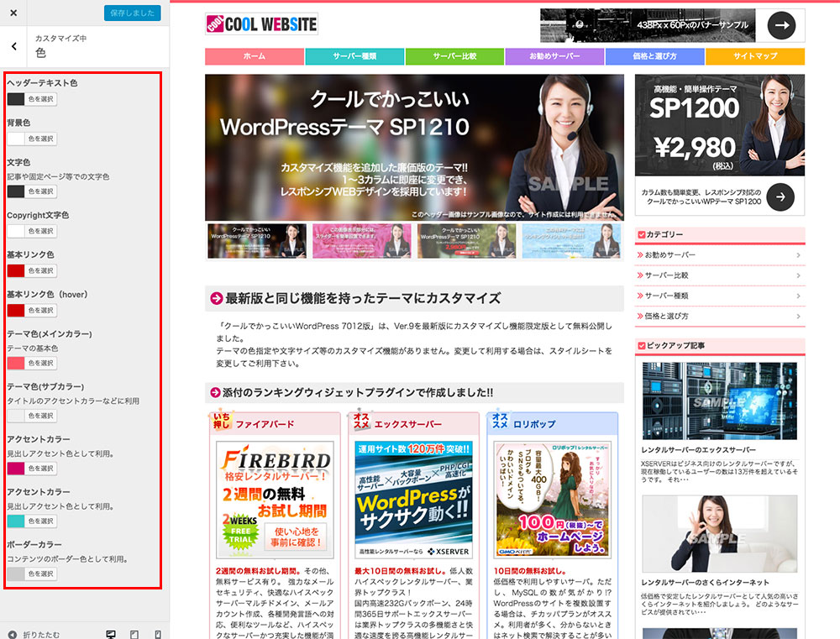The height and width of the screenshot is (639, 840).
Task: Open レンタルサーバーのエックスサーバー article link
Action: point(699,450)
